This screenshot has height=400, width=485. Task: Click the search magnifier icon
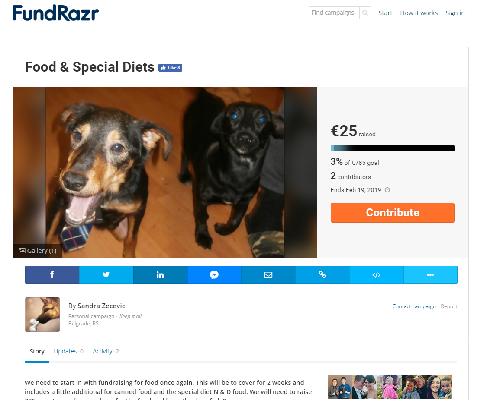[x=365, y=13]
